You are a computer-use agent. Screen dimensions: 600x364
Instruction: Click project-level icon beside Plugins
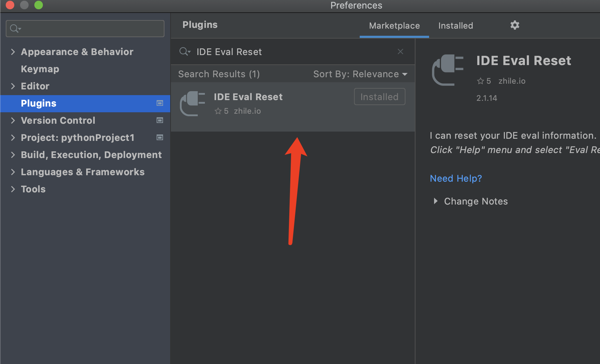click(x=160, y=103)
